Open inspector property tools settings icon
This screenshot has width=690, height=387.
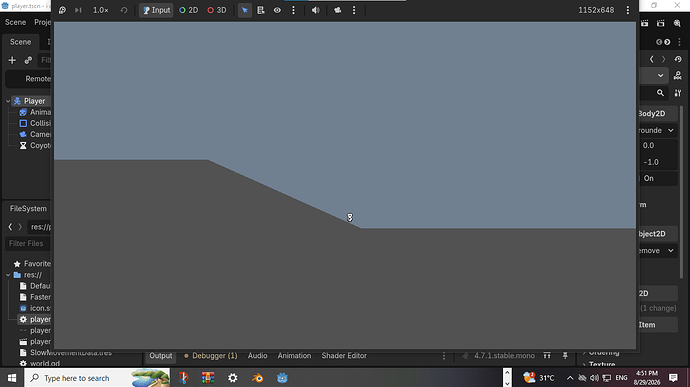pos(678,93)
